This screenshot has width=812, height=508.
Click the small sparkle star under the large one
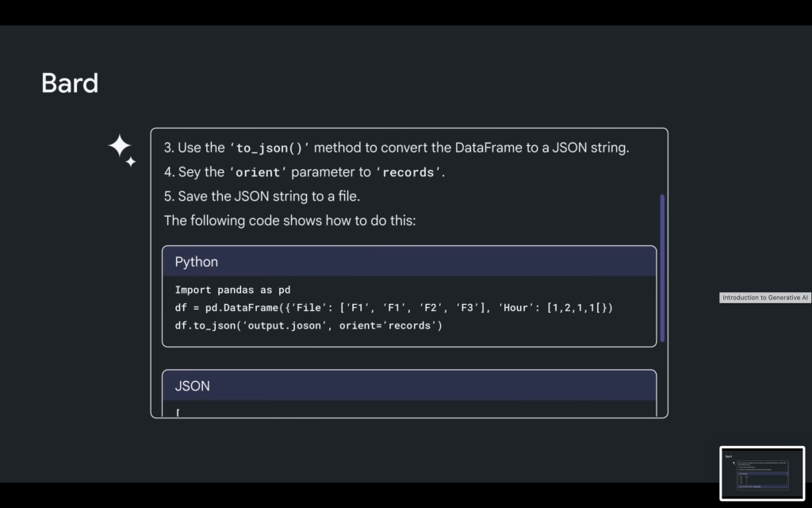131,162
